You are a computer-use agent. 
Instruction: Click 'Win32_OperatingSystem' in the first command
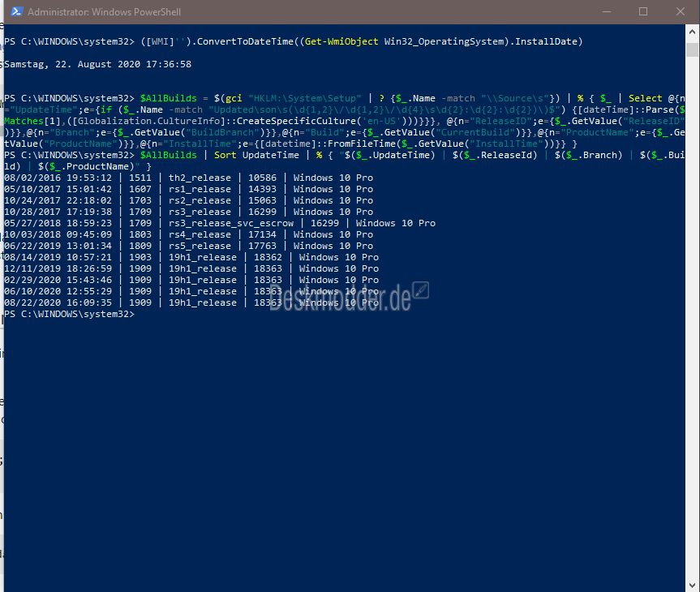pyautogui.click(x=444, y=41)
